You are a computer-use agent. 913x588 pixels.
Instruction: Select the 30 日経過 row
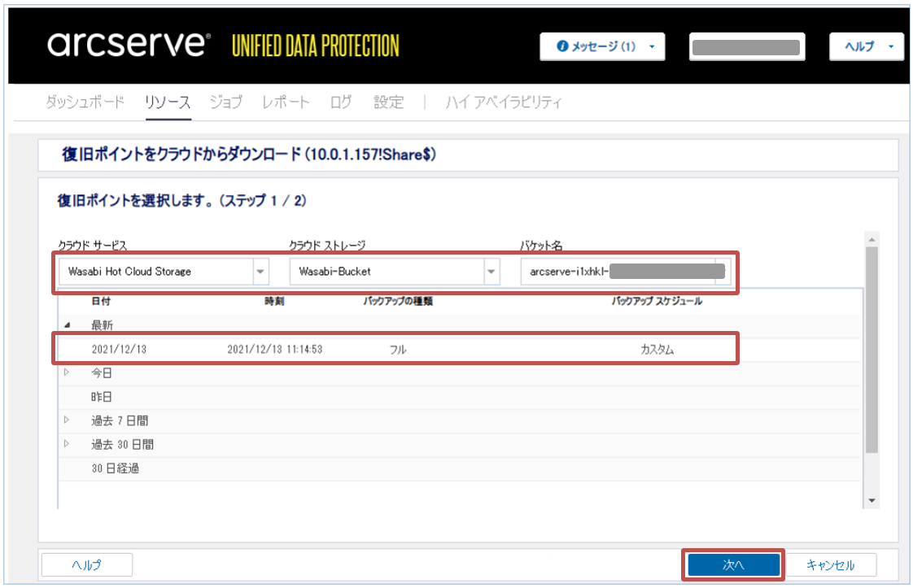point(460,468)
